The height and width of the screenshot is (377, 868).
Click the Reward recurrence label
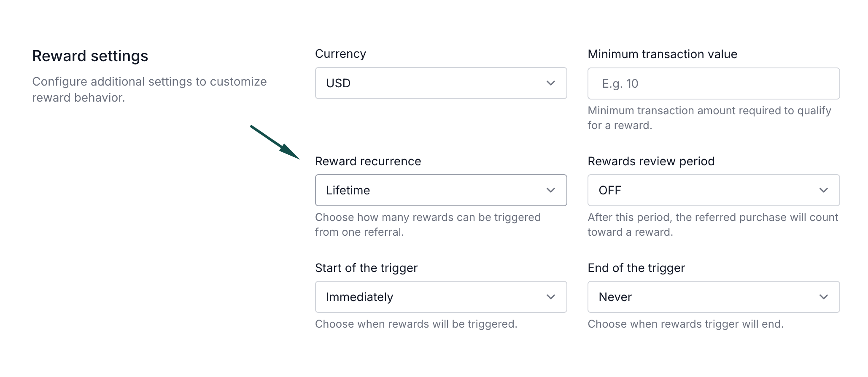368,161
